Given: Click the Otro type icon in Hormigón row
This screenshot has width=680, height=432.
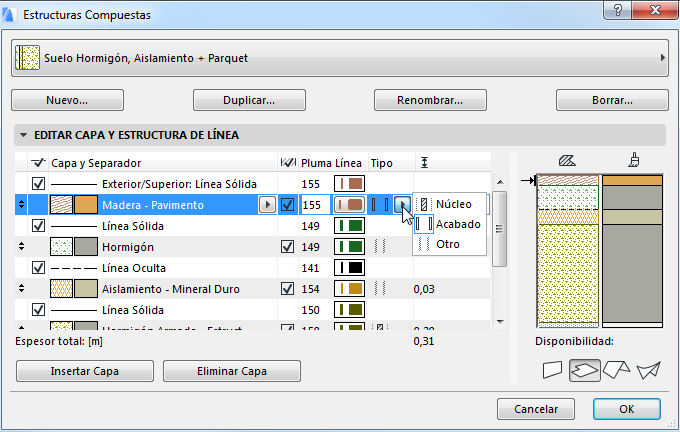Looking at the screenshot, I should coord(380,247).
